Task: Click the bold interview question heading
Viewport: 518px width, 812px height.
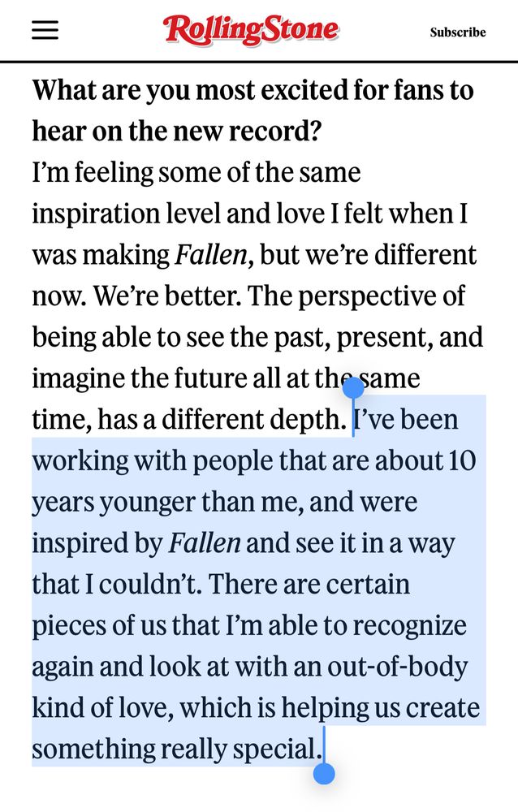Action: 253,110
